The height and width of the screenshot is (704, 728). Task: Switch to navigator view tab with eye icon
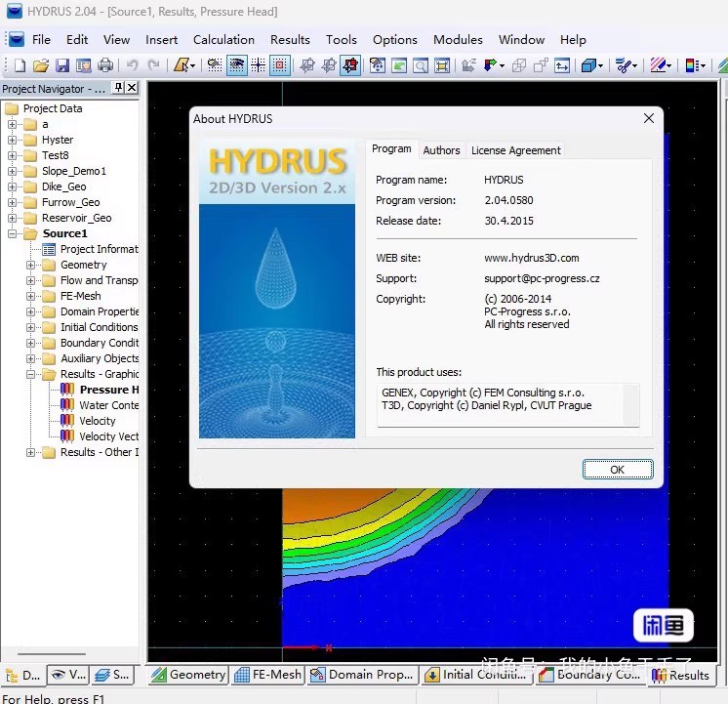[67, 675]
